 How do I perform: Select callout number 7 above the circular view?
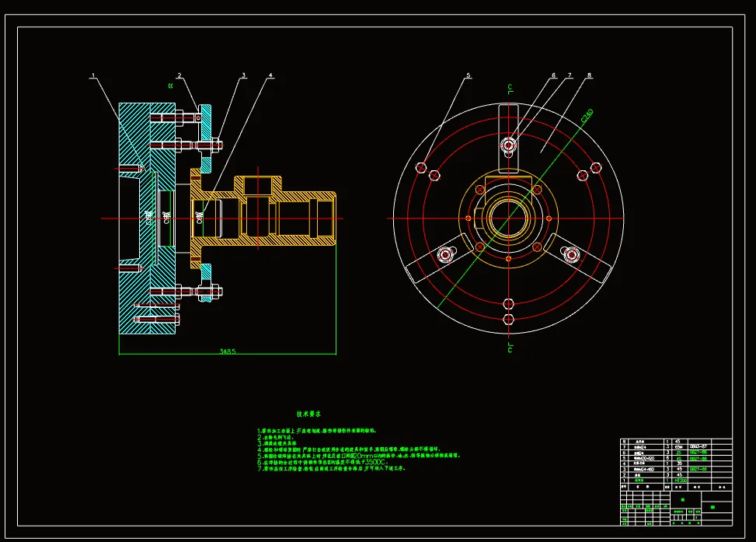click(x=570, y=75)
